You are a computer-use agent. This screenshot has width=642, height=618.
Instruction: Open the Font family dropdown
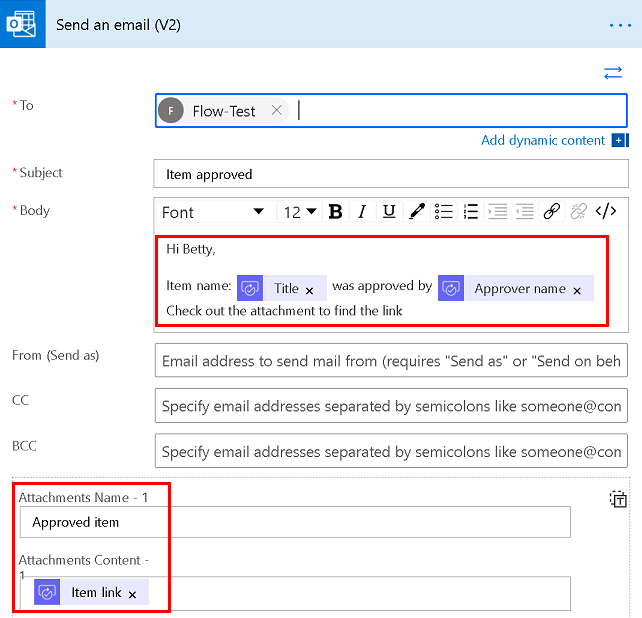click(213, 212)
